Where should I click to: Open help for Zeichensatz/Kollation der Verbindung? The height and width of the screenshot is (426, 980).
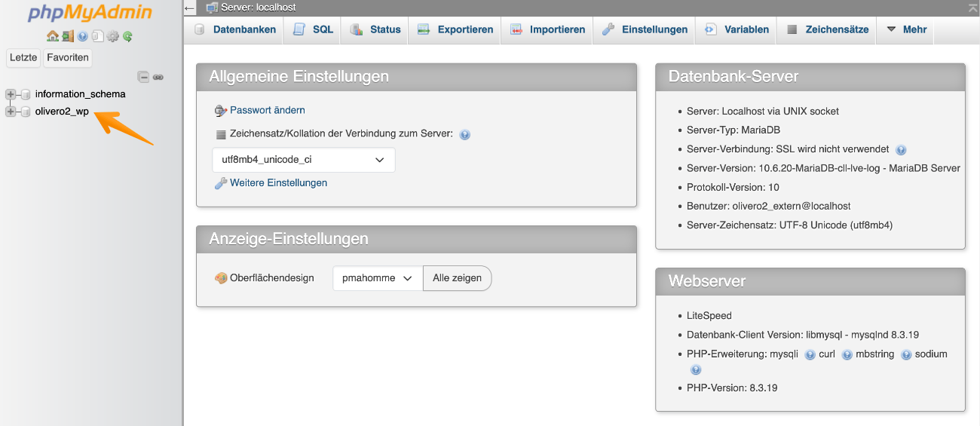coord(464,135)
